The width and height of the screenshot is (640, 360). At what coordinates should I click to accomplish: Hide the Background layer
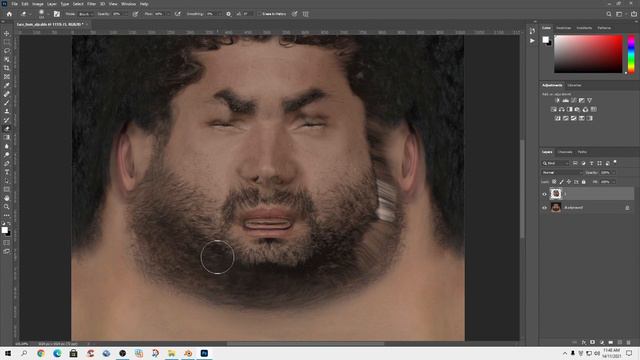pyautogui.click(x=544, y=208)
